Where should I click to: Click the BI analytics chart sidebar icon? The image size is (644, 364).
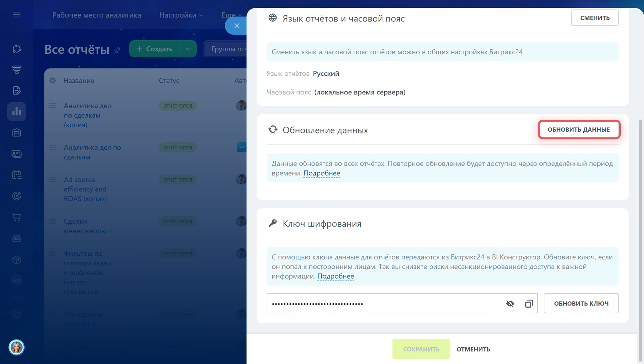[x=16, y=112]
